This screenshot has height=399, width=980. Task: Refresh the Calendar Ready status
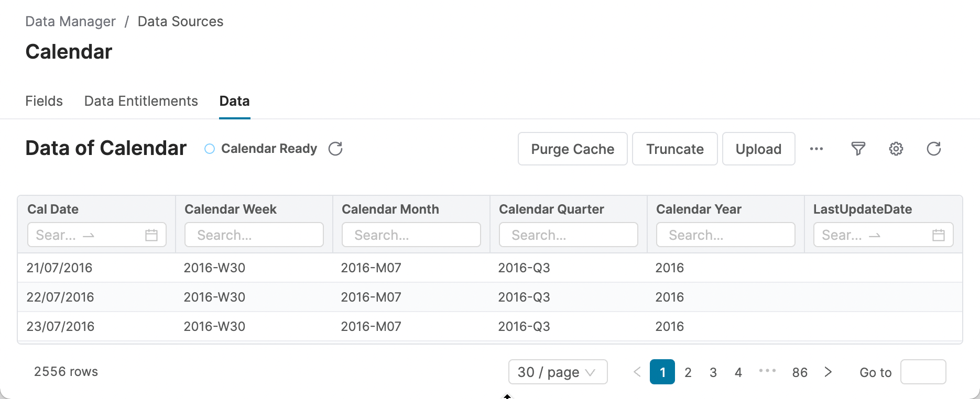pyautogui.click(x=335, y=149)
